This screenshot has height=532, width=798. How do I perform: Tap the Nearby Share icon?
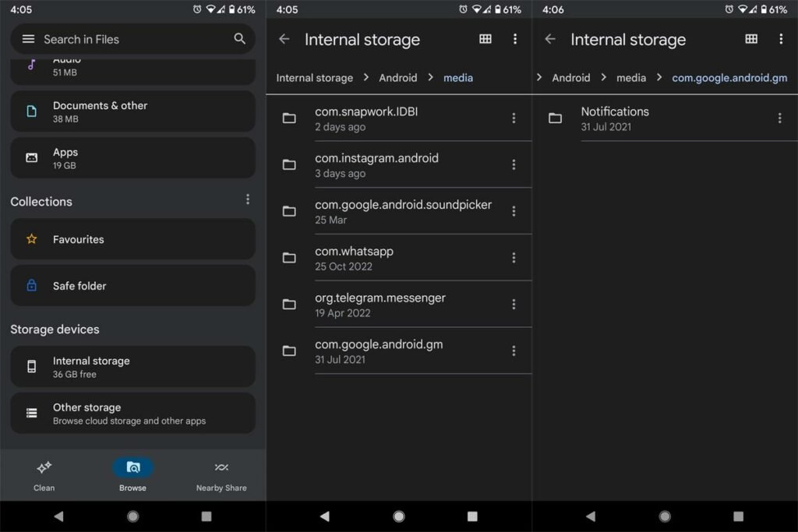click(x=221, y=467)
